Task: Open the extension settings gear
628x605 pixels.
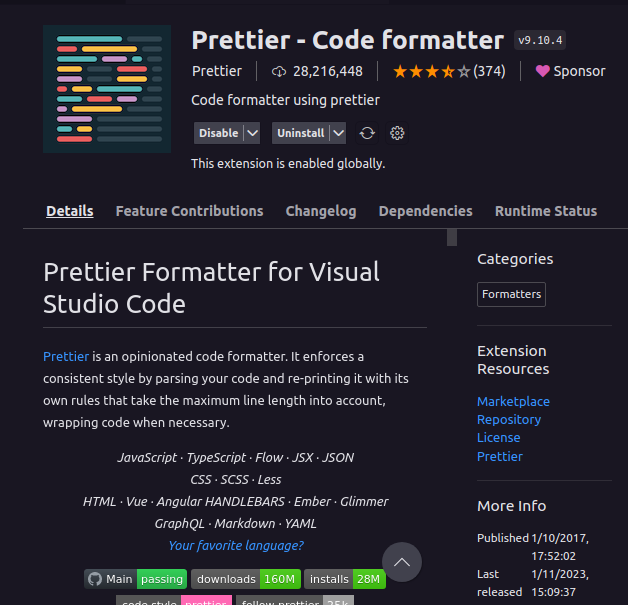Action: (x=397, y=133)
